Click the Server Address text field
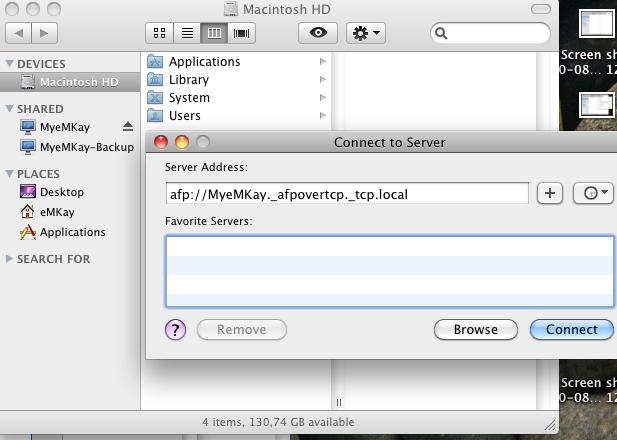The image size is (617, 440). coord(347,193)
